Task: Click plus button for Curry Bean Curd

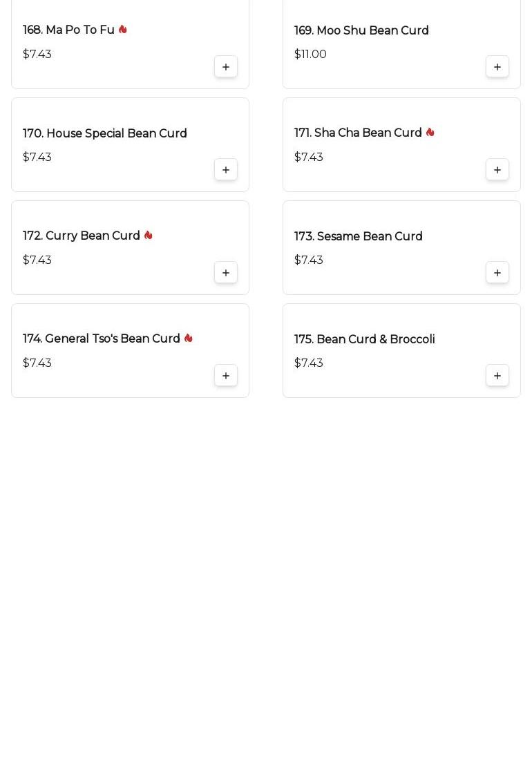Action: (x=226, y=273)
